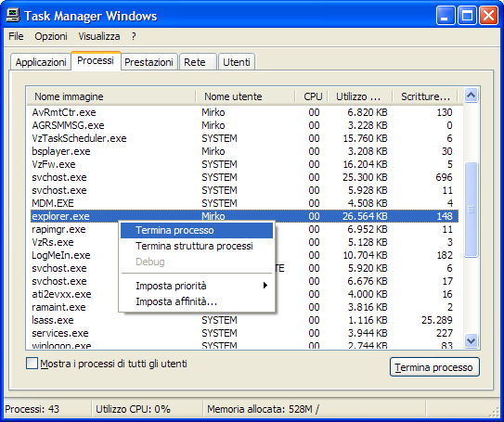Click the Termina processo button at bottom
Image resolution: width=504 pixels, height=422 pixels.
click(434, 367)
